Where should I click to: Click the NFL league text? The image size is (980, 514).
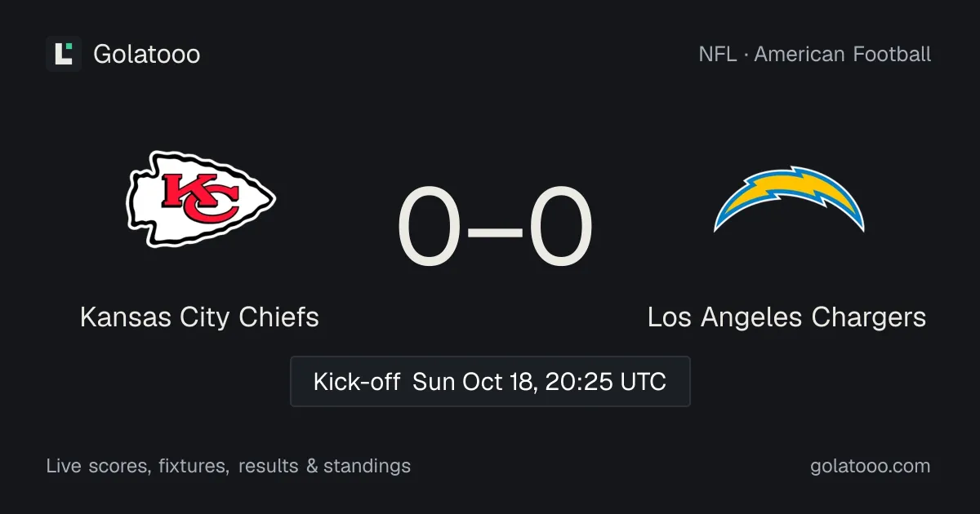coord(716,55)
